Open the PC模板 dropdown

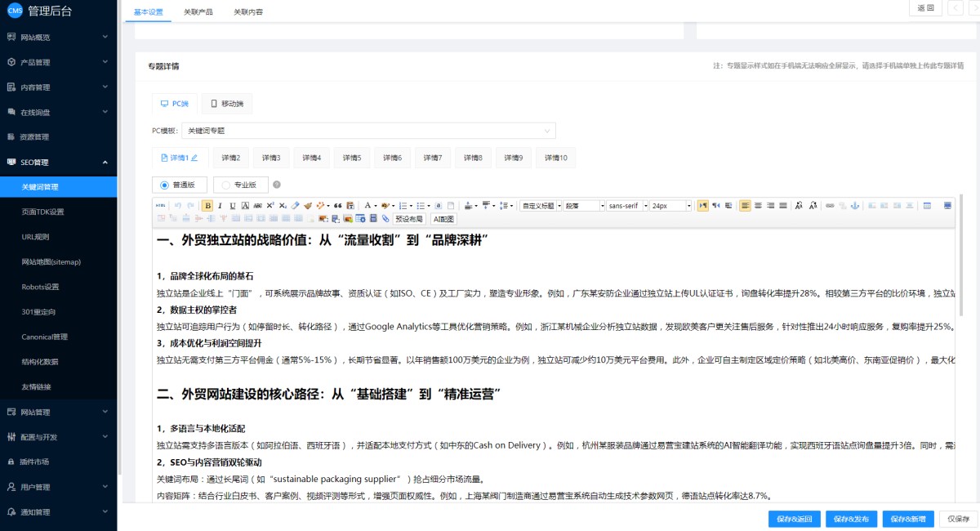tap(368, 131)
